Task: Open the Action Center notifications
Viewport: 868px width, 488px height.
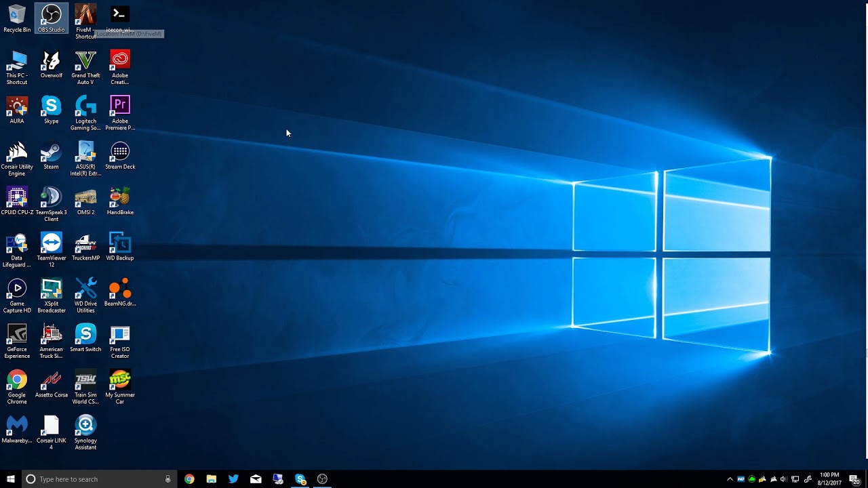Action: [x=854, y=479]
